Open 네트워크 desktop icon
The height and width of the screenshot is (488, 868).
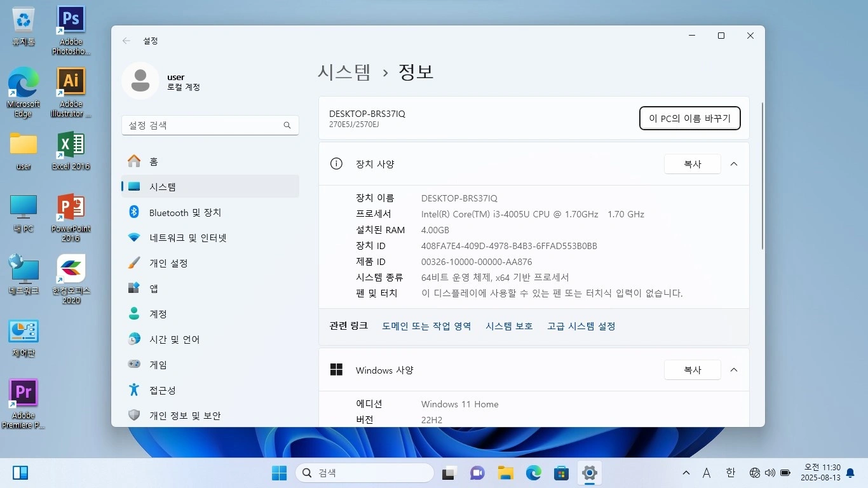click(24, 275)
